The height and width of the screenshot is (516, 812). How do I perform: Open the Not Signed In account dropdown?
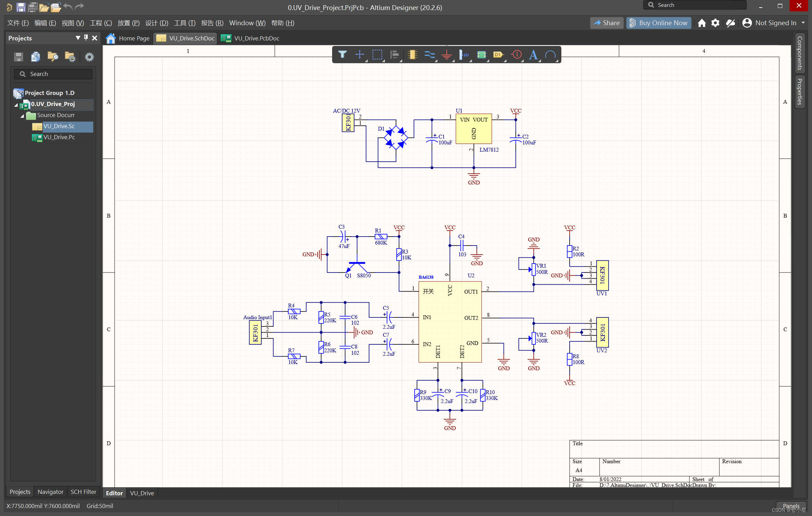click(803, 23)
